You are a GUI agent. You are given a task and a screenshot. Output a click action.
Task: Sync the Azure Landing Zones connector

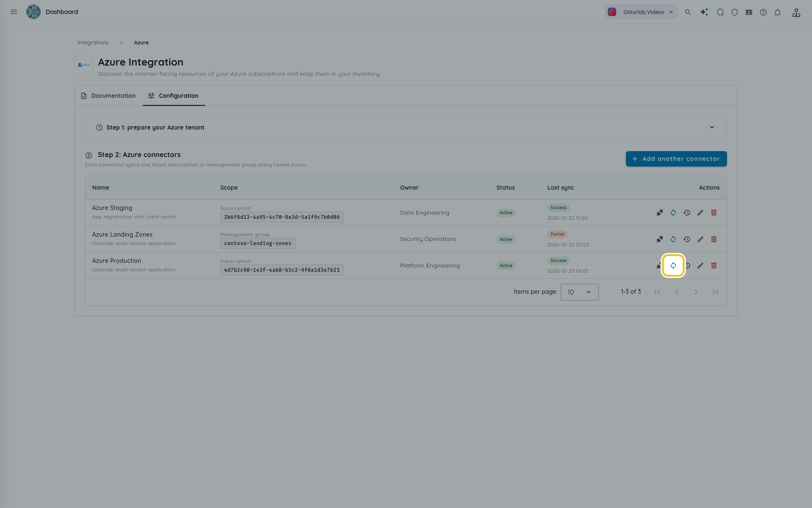[x=673, y=239]
